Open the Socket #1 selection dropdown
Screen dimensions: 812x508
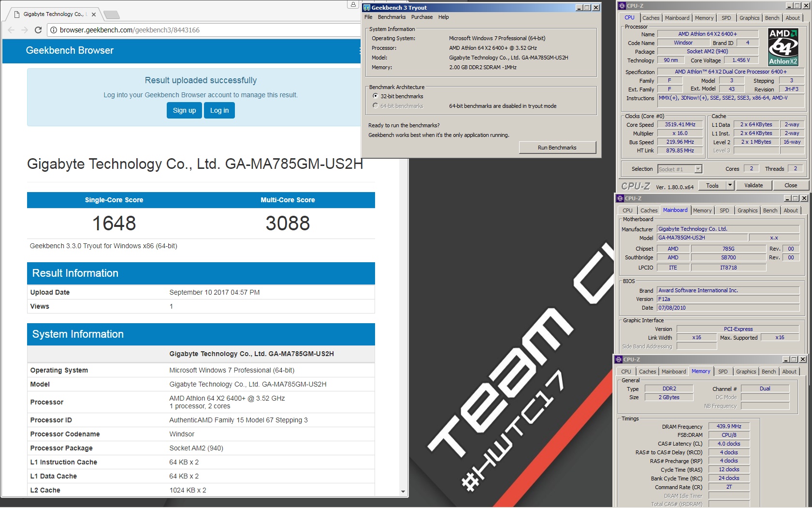tap(698, 169)
